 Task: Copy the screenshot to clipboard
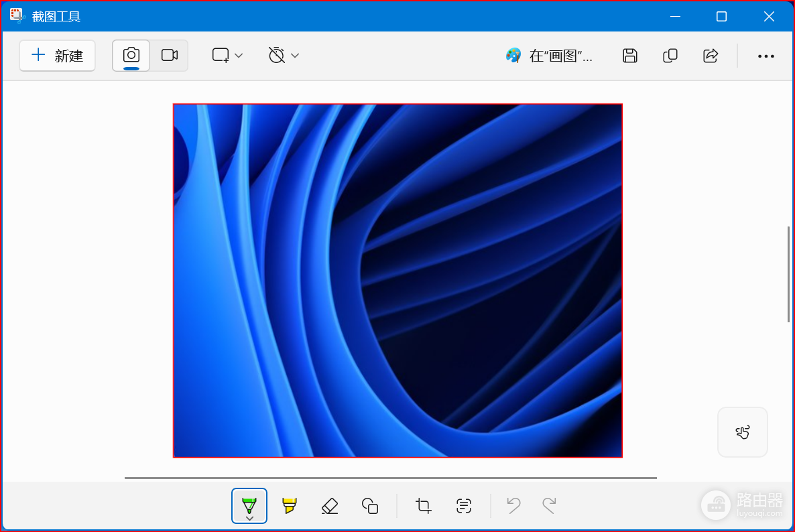click(670, 55)
